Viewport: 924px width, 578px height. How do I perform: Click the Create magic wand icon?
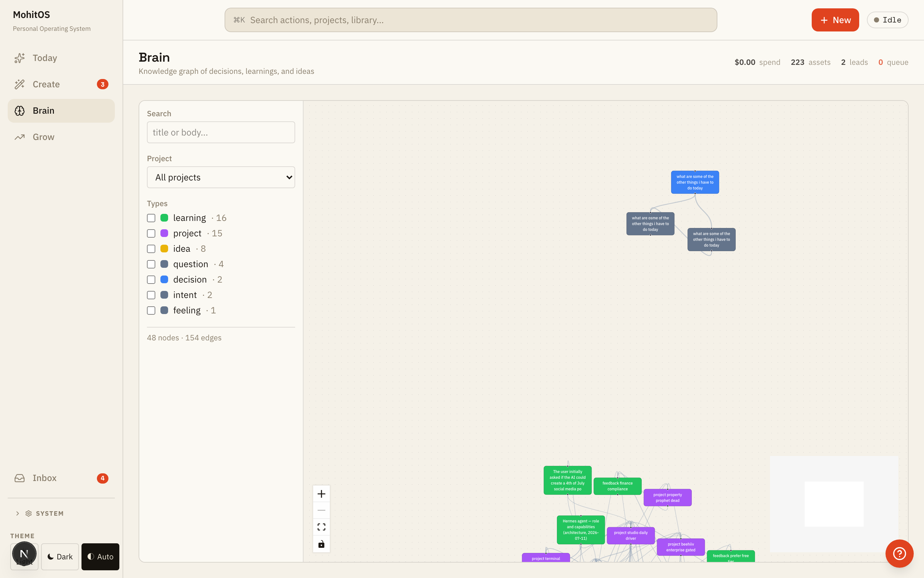(20, 84)
